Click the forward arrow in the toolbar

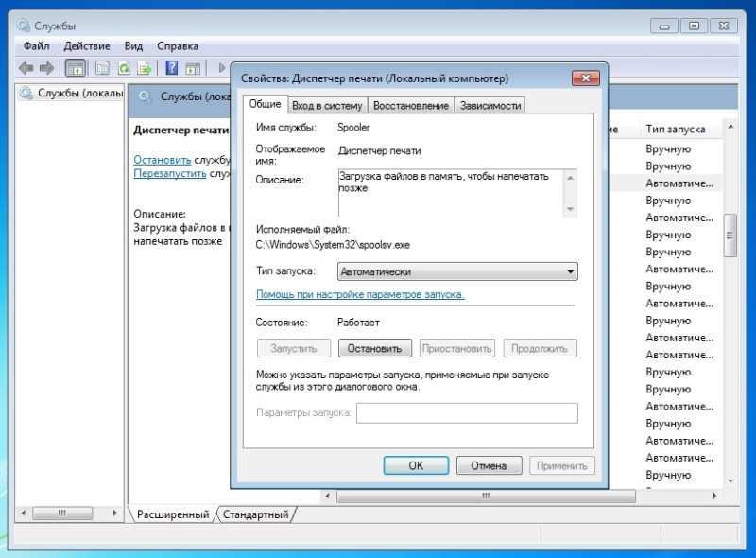(46, 68)
